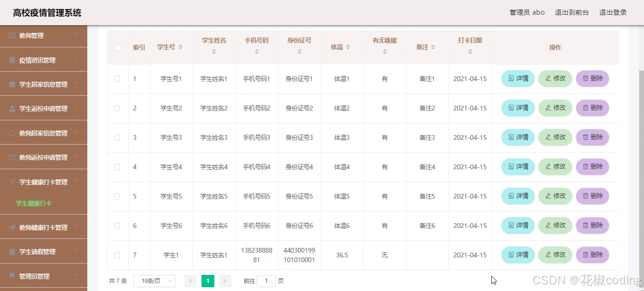Expand 学生居家信息管理 with its chevron
The image size is (644, 291).
pos(76,84)
